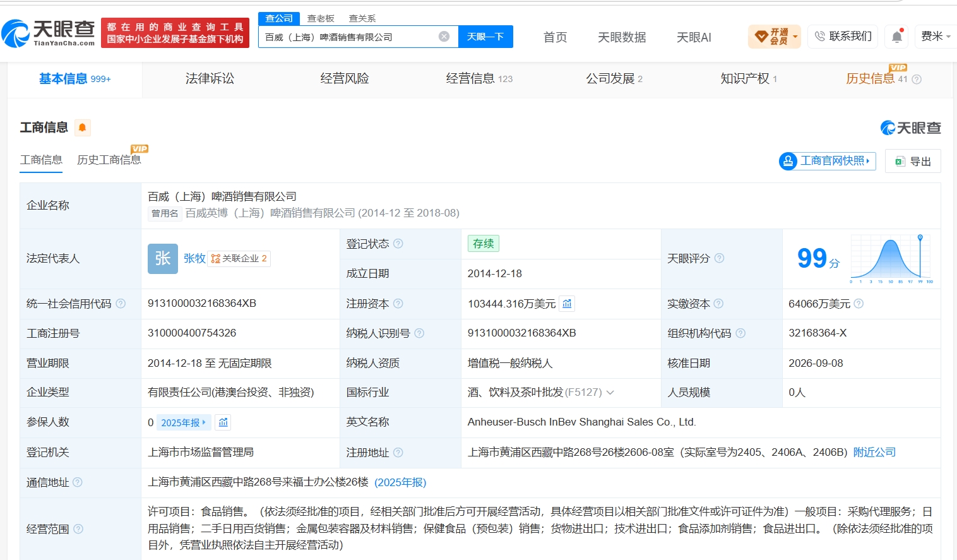Click help icon beside 登记状态
Image resolution: width=957 pixels, height=560 pixels.
398,244
